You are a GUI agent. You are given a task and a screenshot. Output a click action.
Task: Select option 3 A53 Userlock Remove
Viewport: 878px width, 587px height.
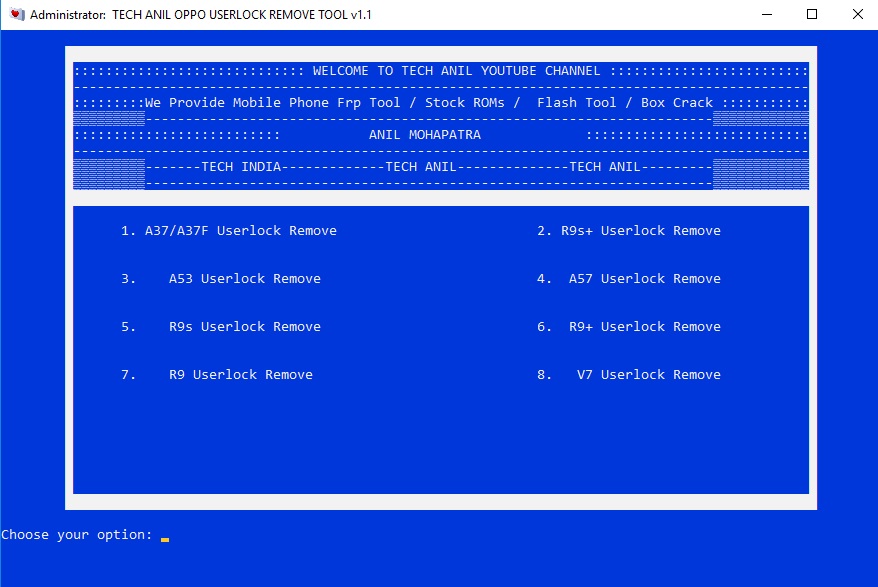tap(221, 278)
